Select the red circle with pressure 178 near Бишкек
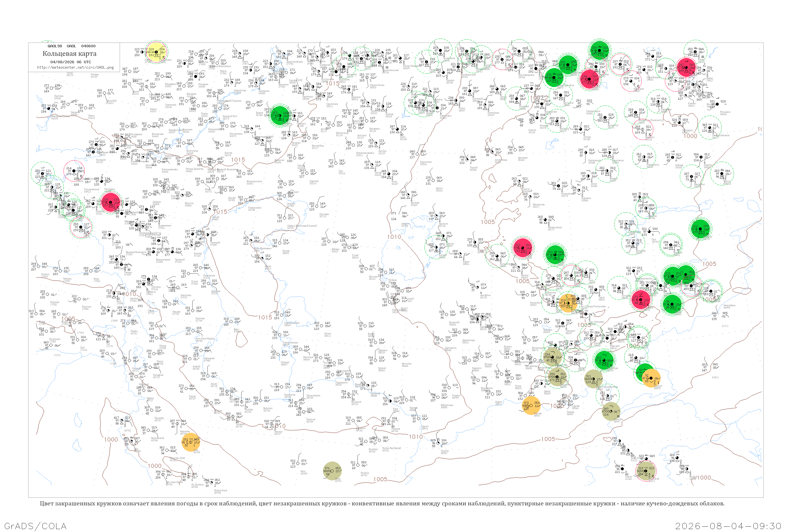The height and width of the screenshot is (532, 798). [x=640, y=300]
